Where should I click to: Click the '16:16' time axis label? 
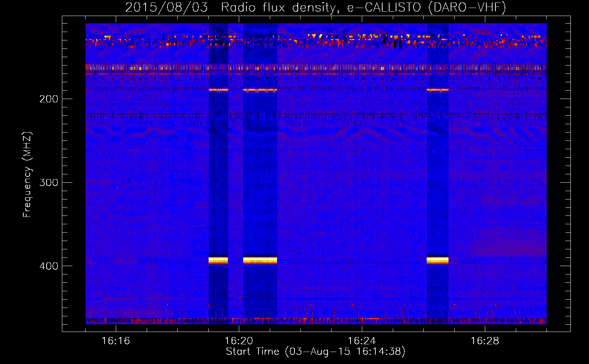(x=116, y=341)
